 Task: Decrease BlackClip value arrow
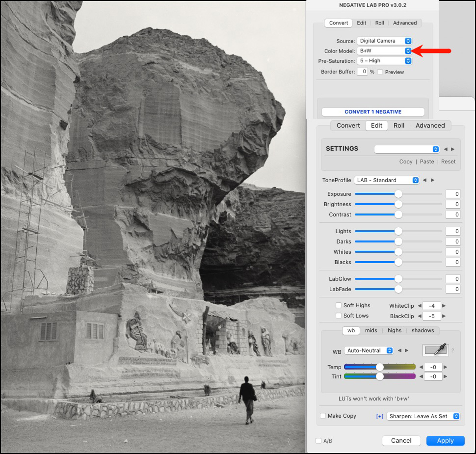pos(420,316)
